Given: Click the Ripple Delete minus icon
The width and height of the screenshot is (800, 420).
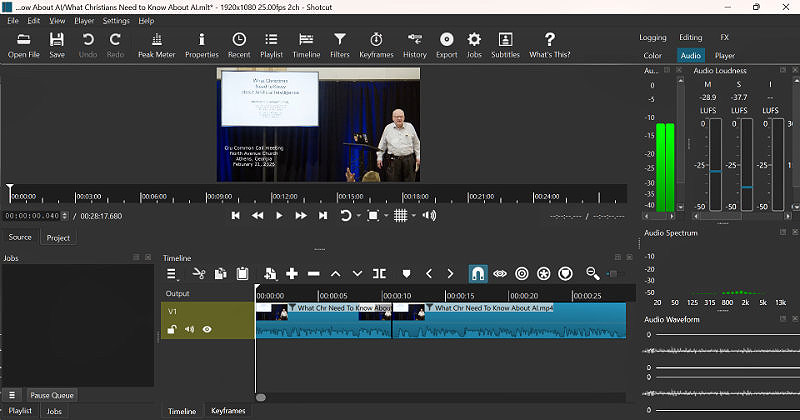Looking at the screenshot, I should pyautogui.click(x=314, y=273).
